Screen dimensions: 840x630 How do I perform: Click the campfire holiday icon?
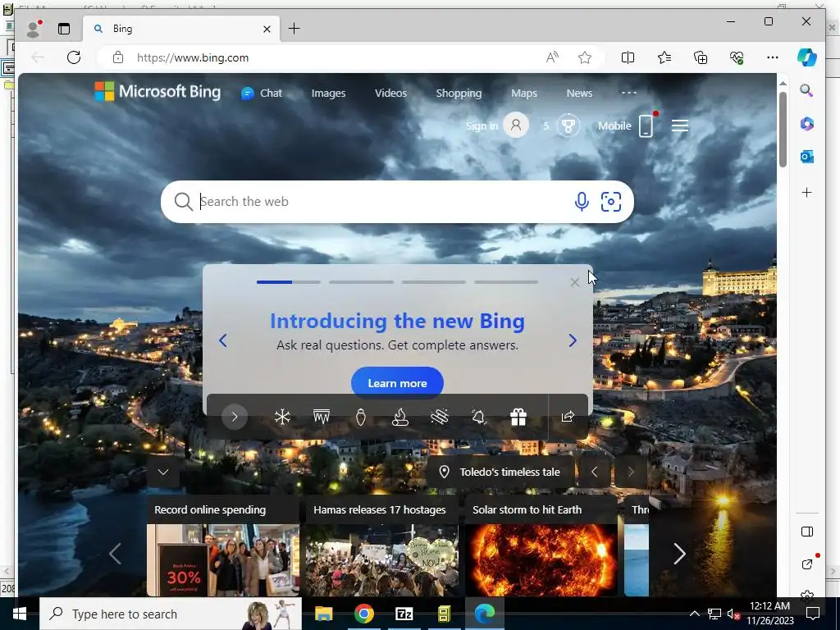pyautogui.click(x=400, y=417)
